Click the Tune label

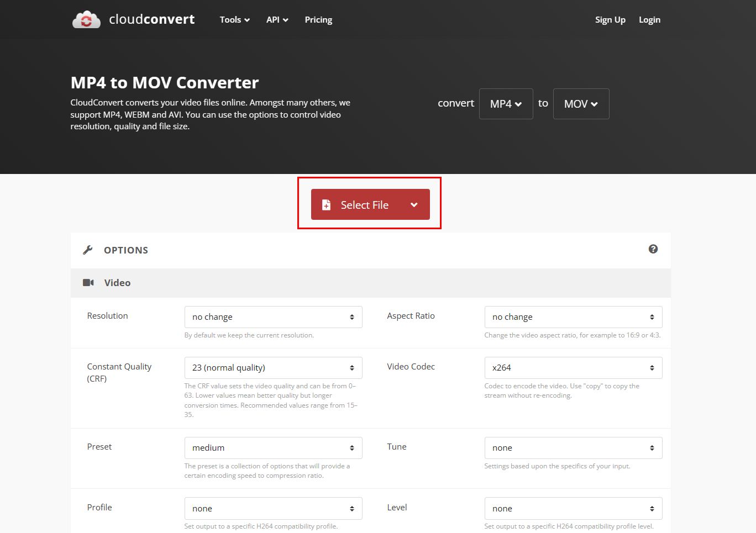(397, 447)
